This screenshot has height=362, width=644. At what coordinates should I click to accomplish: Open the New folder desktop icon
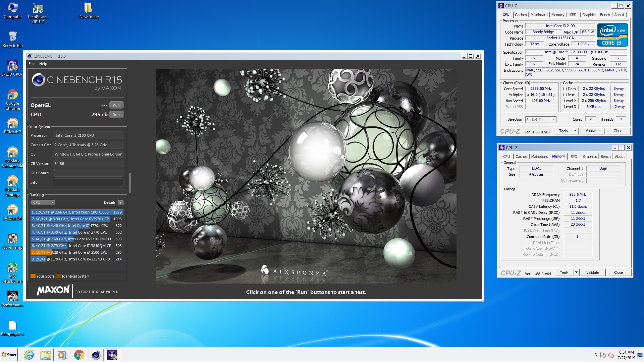pos(89,11)
